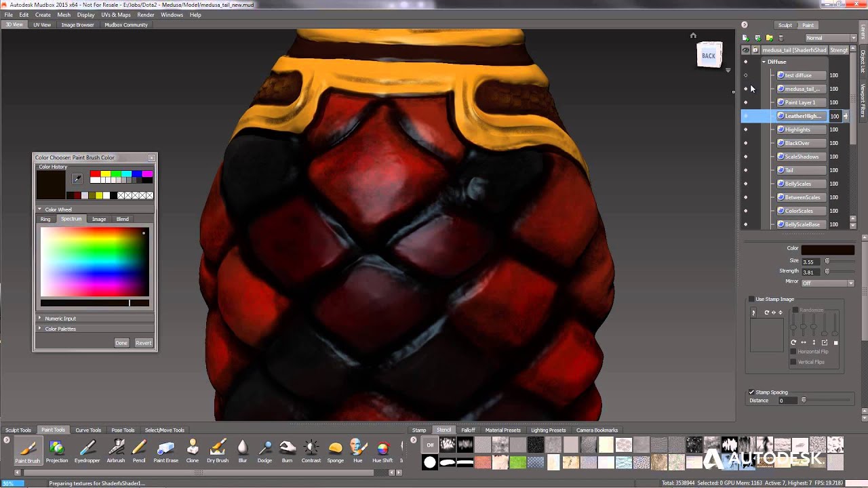Open the Object List side tab

pyautogui.click(x=863, y=61)
